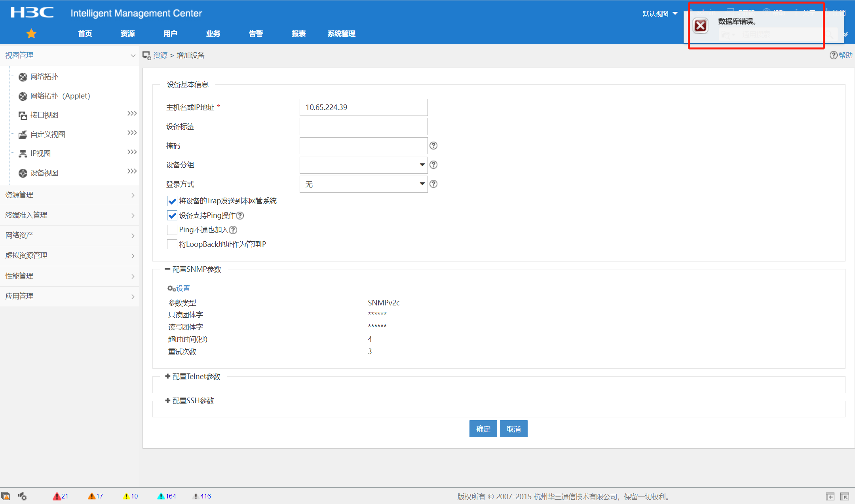Click the 取消 button

513,429
